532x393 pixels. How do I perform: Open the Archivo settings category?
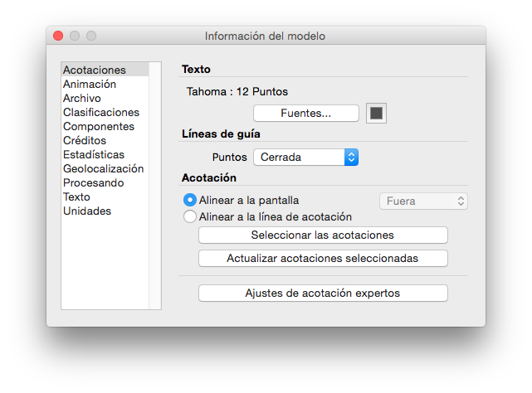pyautogui.click(x=105, y=98)
